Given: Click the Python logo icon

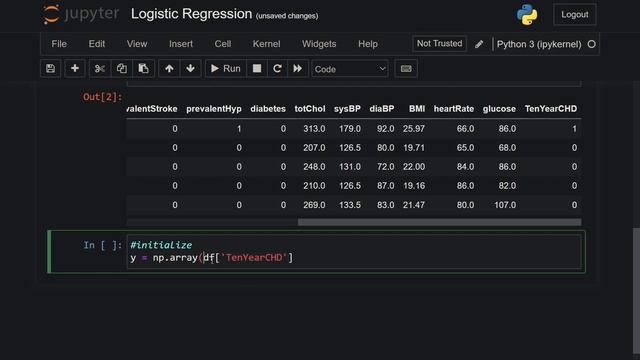Looking at the screenshot, I should (x=527, y=15).
